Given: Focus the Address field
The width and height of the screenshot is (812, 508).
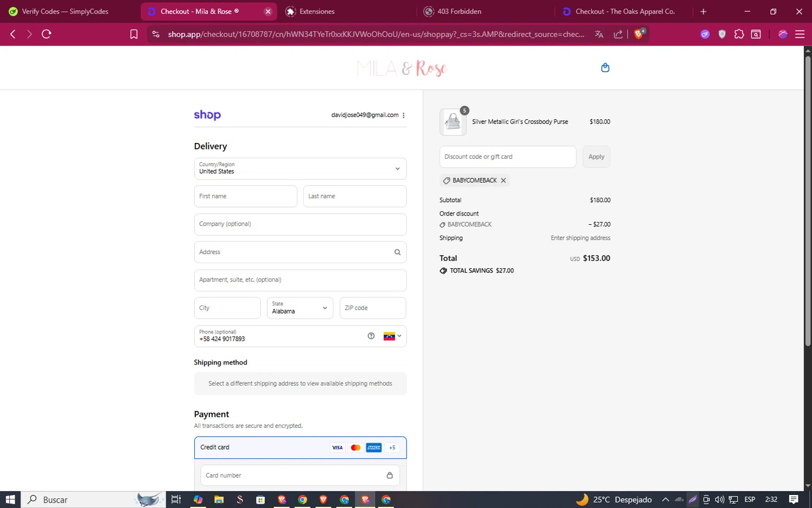Looking at the screenshot, I should (300, 252).
